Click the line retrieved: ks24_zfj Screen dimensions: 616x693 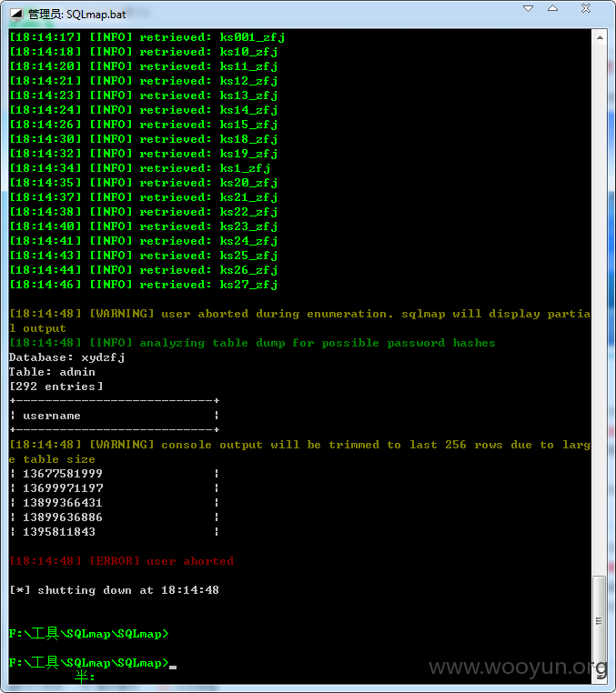point(143,241)
